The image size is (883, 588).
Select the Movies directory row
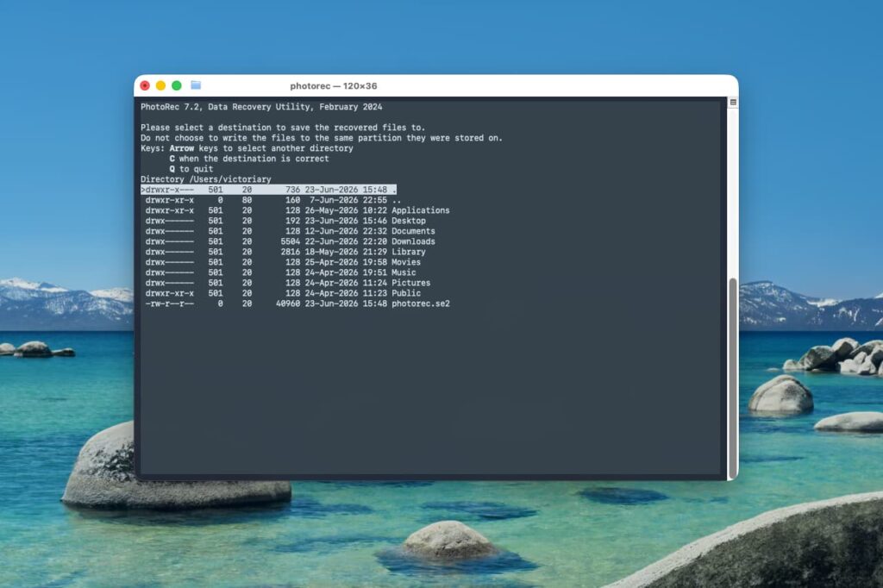click(x=283, y=262)
